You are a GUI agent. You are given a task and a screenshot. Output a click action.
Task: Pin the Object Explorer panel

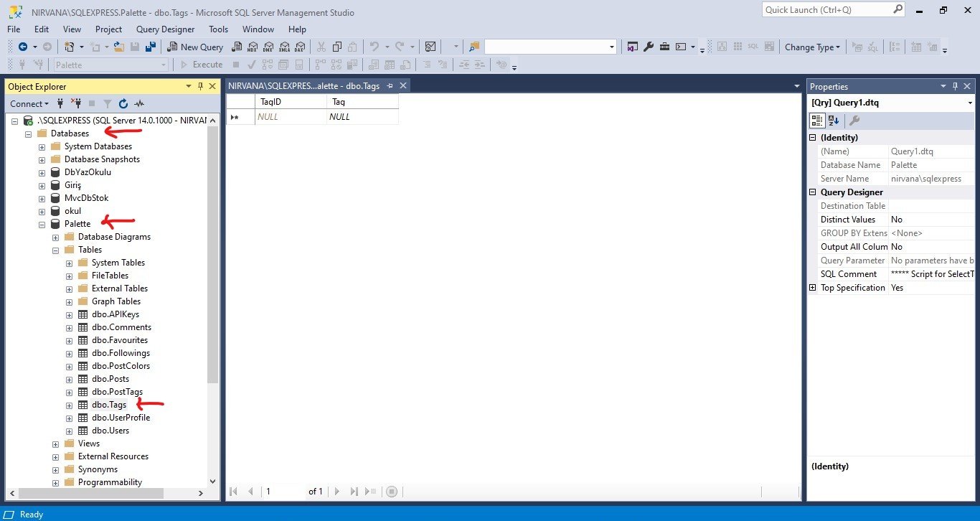[x=200, y=86]
